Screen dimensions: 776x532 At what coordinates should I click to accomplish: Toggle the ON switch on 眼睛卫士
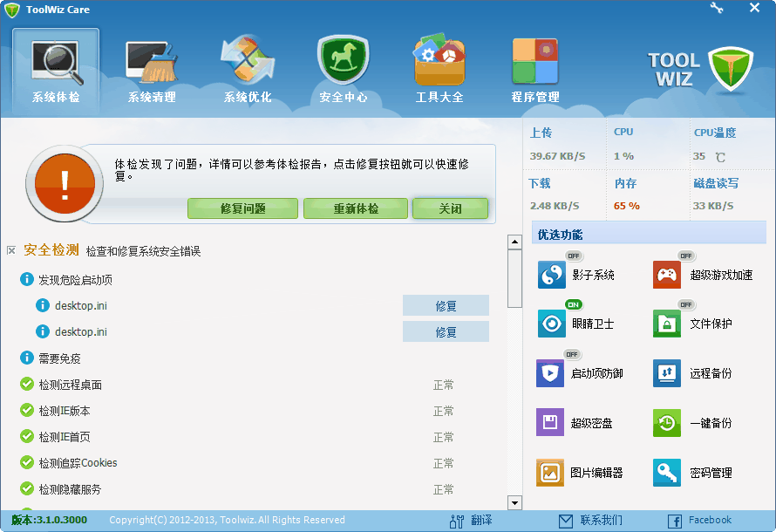coord(574,305)
